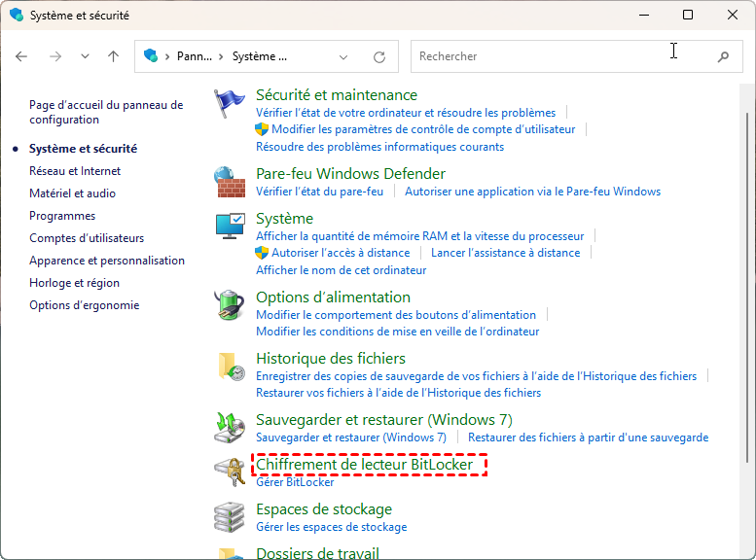Open the Historique des fichiers heading
This screenshot has width=756, height=560.
330,358
